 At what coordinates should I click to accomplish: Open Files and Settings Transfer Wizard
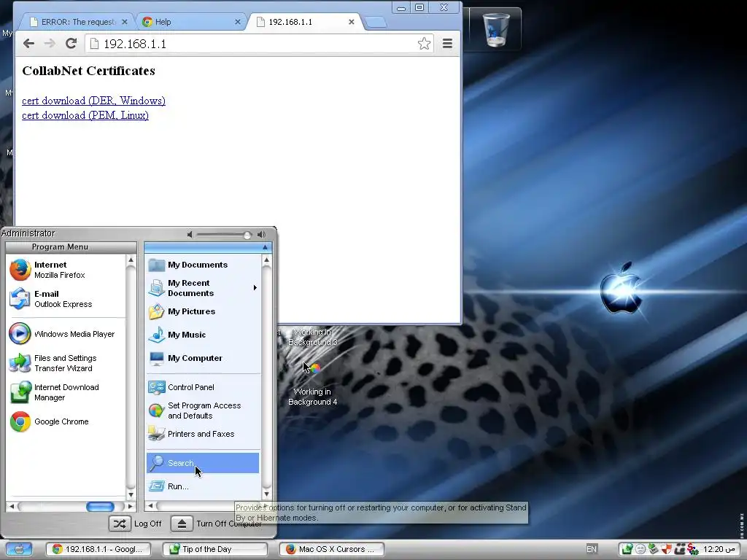[x=66, y=363]
